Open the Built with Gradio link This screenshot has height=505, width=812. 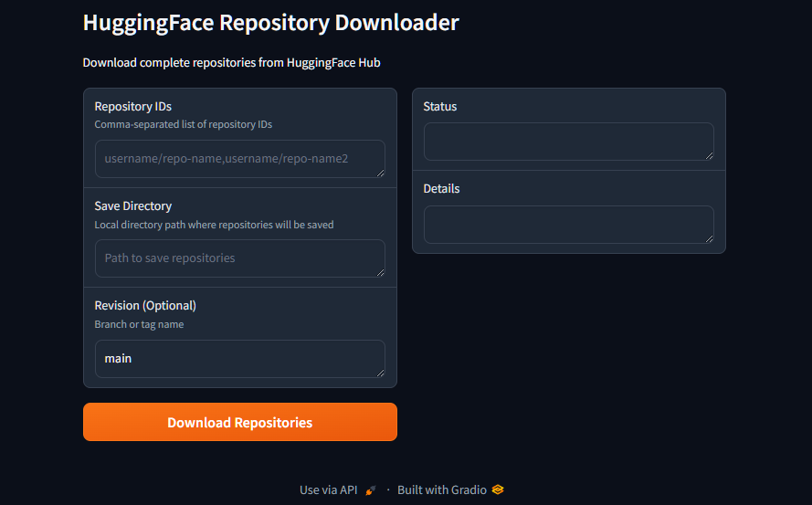click(450, 490)
